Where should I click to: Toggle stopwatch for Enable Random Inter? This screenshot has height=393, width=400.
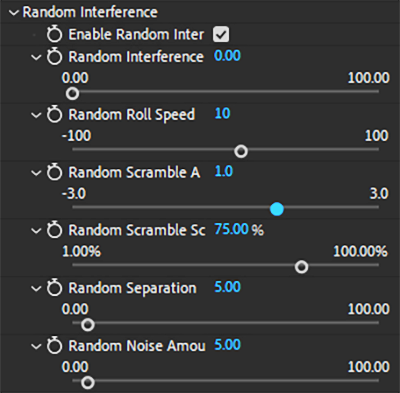tap(54, 34)
